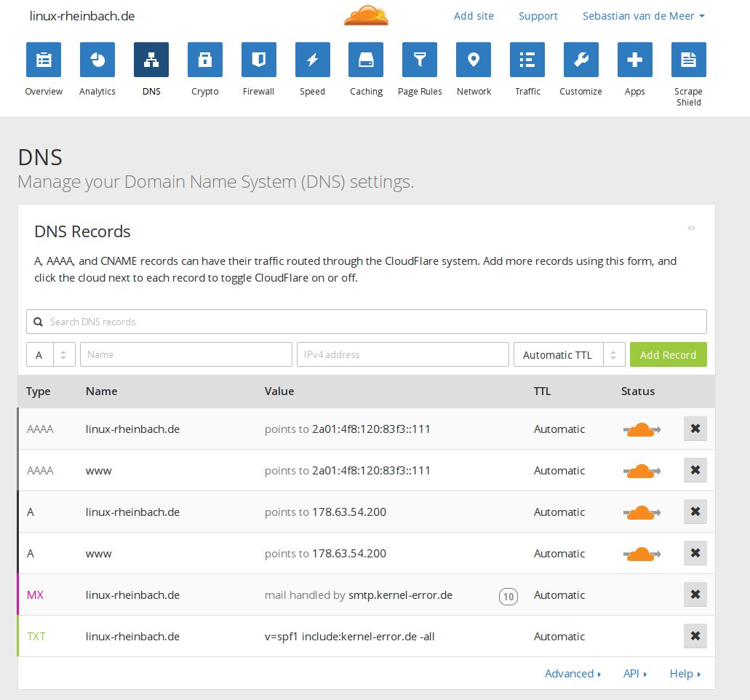The image size is (750, 700).
Task: Open the Network location pin icon
Action: tap(474, 60)
